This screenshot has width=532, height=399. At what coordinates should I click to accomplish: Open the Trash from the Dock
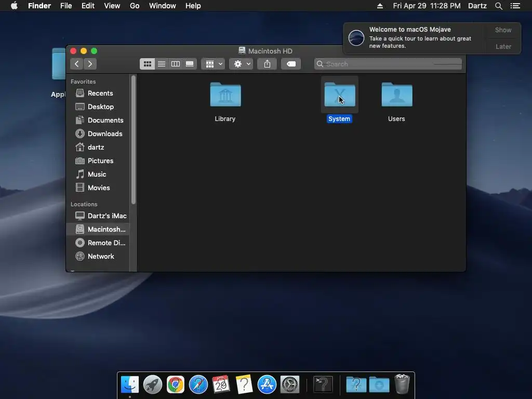click(x=402, y=385)
